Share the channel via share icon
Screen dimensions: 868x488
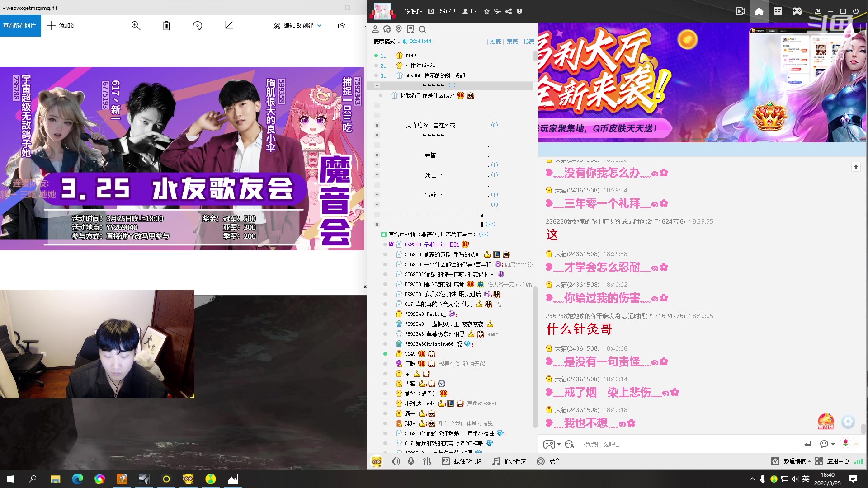click(509, 11)
